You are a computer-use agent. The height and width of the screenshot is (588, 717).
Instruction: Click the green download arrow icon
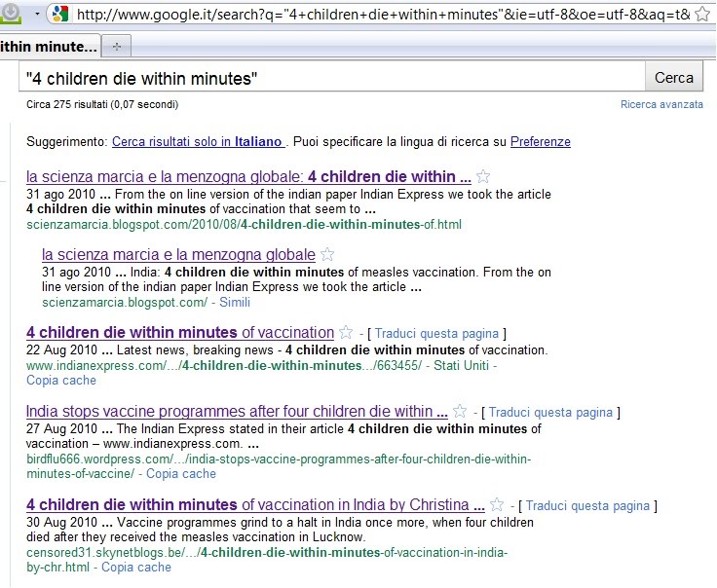point(10,13)
